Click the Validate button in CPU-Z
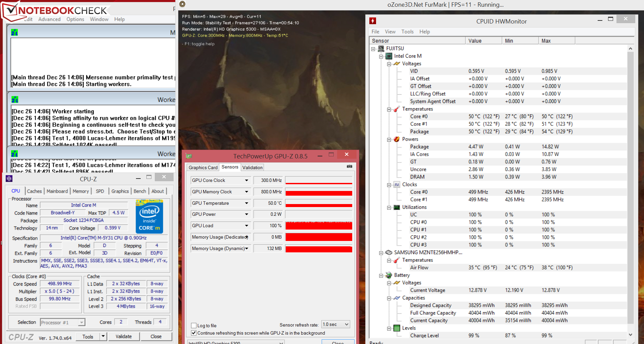644x344 pixels. 124,336
